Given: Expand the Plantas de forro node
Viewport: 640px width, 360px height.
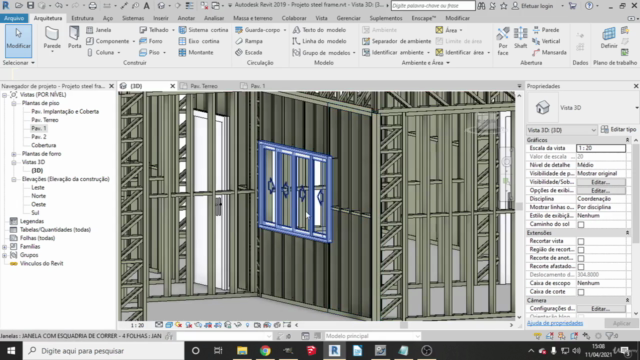Looking at the screenshot, I should (14, 154).
